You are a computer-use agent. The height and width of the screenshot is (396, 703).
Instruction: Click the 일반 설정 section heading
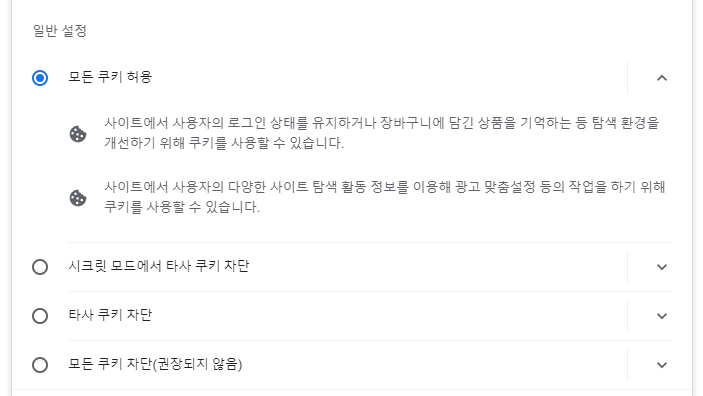[60, 31]
